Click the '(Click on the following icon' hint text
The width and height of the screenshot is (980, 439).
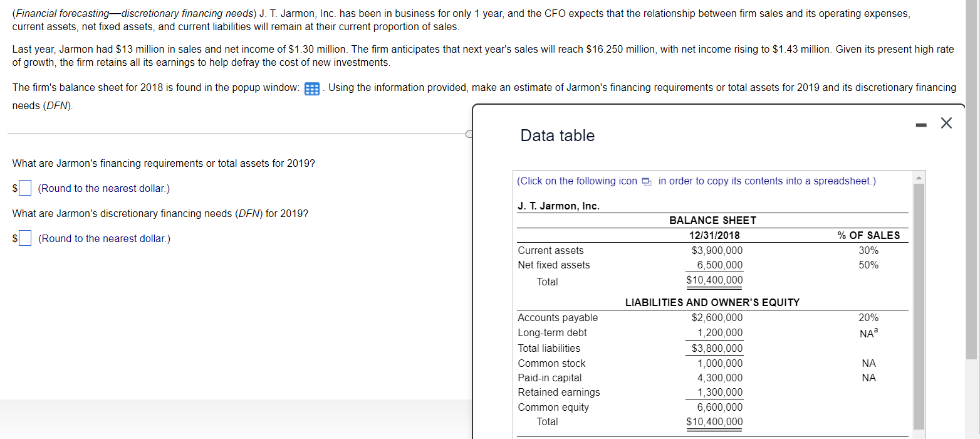576,181
